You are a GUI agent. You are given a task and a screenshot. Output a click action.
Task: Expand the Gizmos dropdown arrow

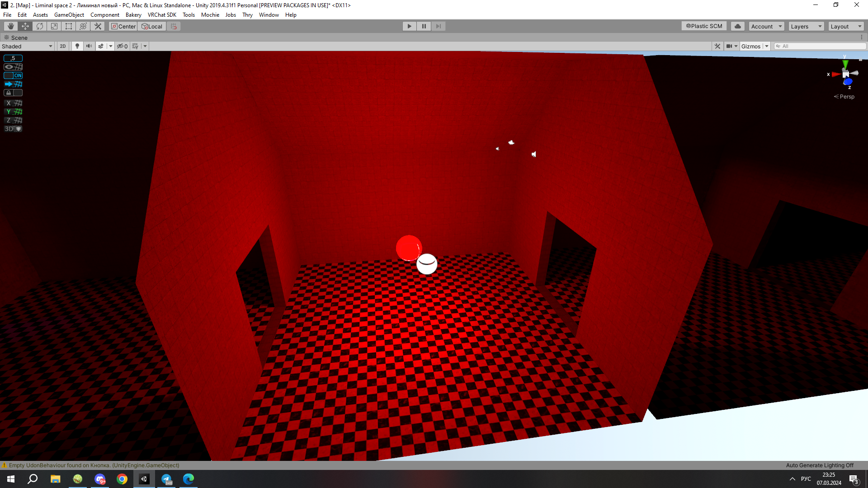tap(767, 46)
